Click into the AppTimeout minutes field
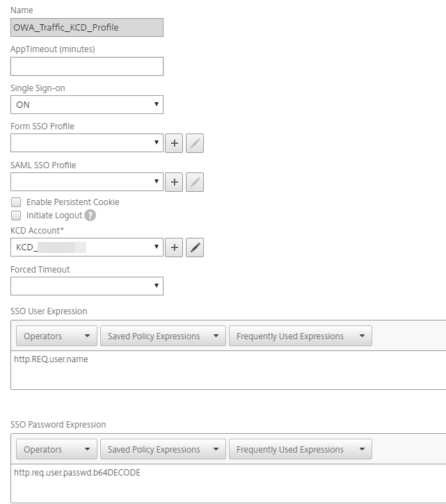 [87, 67]
